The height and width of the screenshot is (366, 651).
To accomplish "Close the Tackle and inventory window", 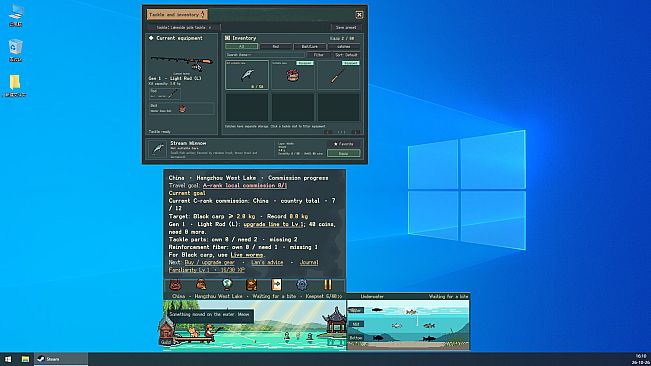I will (359, 15).
